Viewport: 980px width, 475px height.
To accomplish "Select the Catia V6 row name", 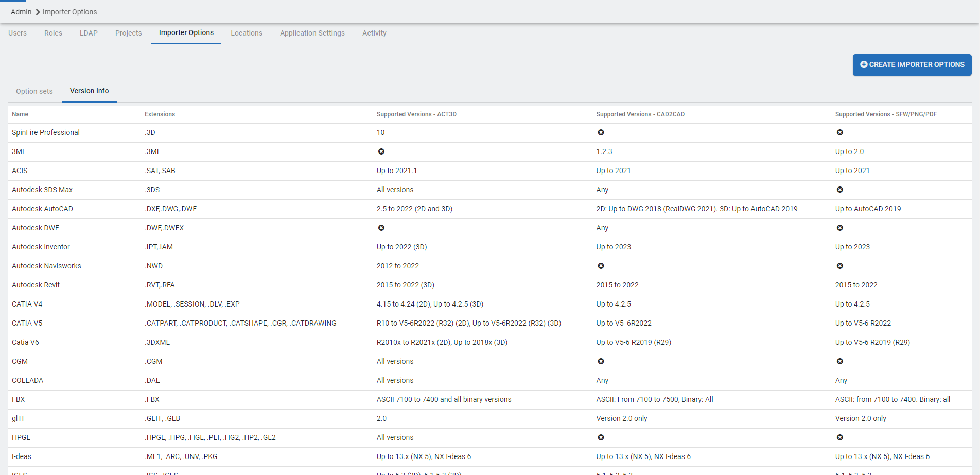I will 25,342.
